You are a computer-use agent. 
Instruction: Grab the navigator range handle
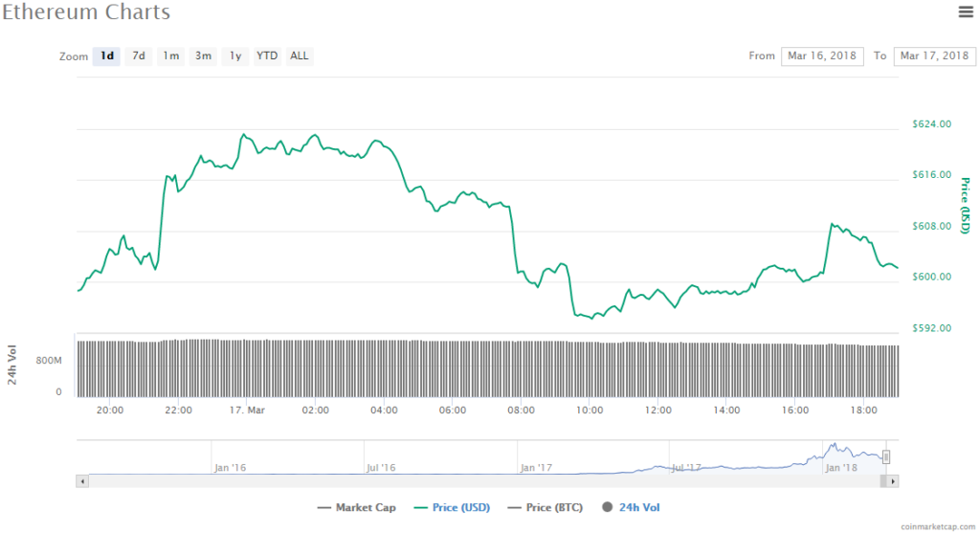point(887,456)
